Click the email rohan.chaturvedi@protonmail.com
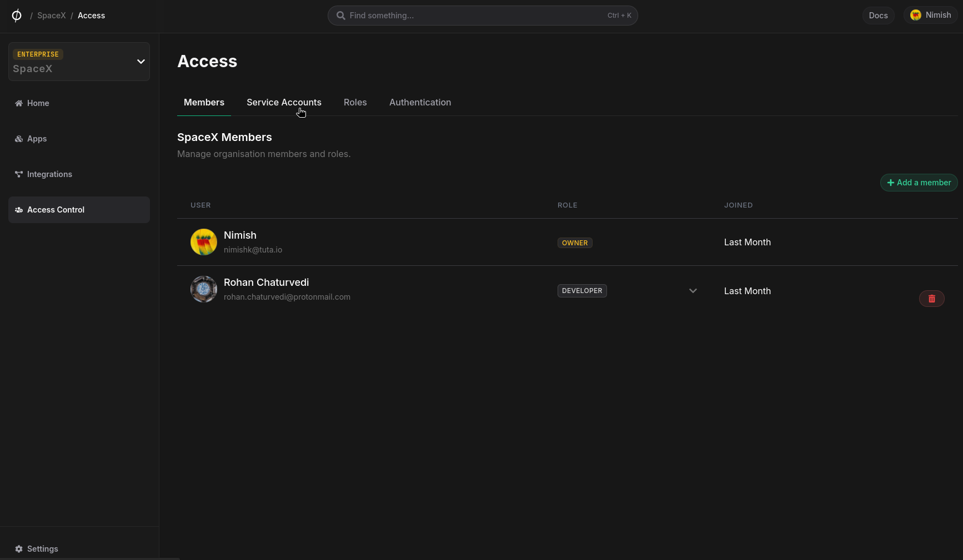This screenshot has height=560, width=963. [x=287, y=297]
